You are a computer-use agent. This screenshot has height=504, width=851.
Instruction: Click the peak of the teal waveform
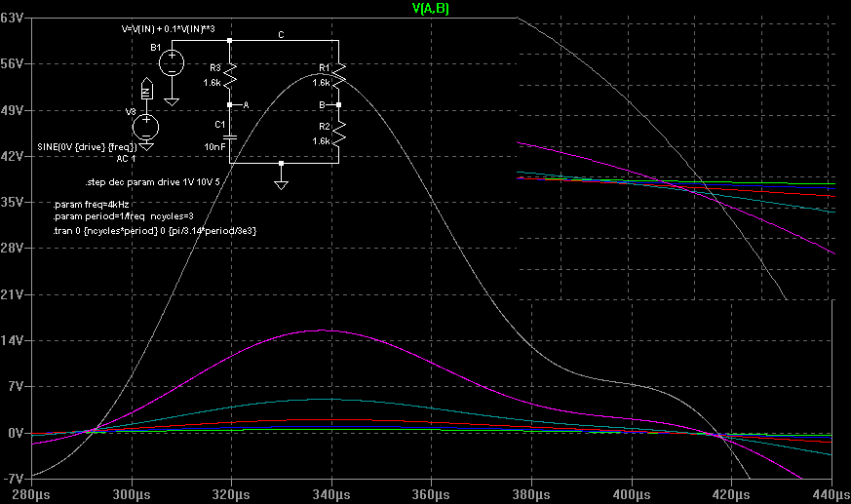tap(326, 400)
